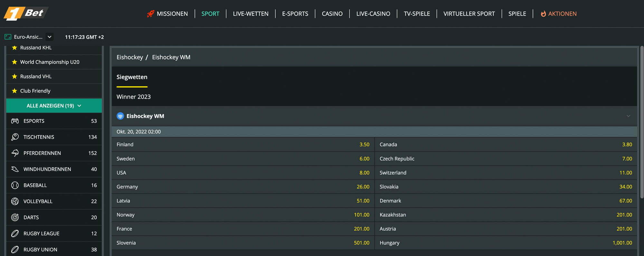Pick France at 201.00
The height and width of the screenshot is (256, 644).
pyautogui.click(x=243, y=229)
